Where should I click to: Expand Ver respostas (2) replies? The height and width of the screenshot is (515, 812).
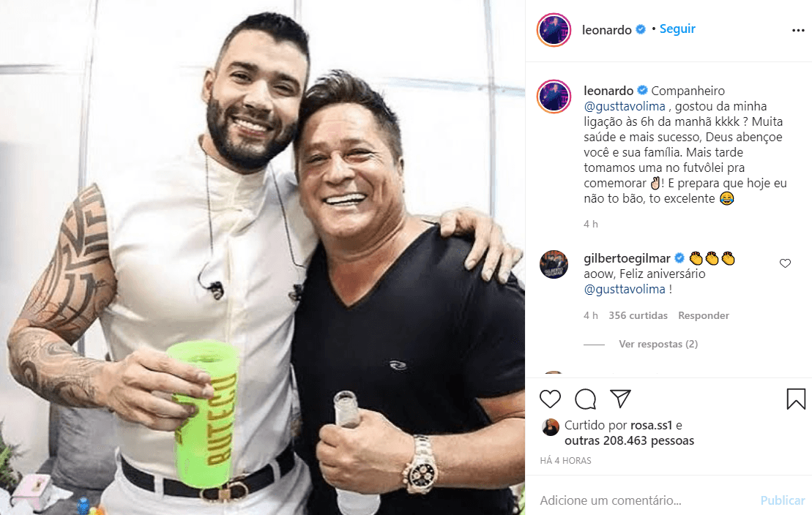(658, 345)
